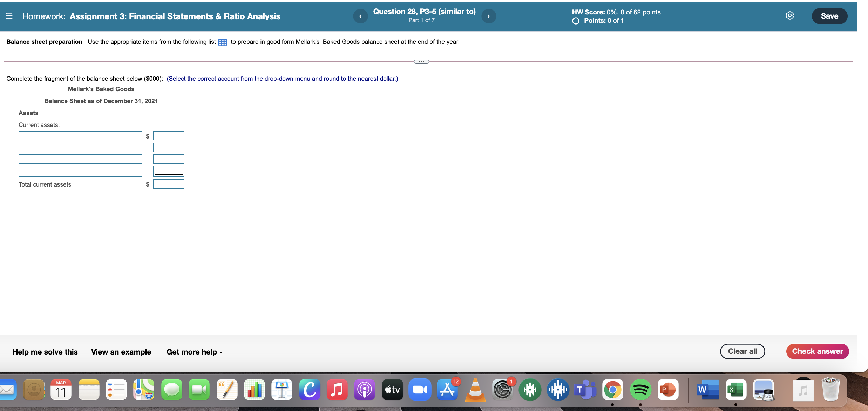Open the settings gear menu
This screenshot has width=868, height=411.
coord(790,15)
